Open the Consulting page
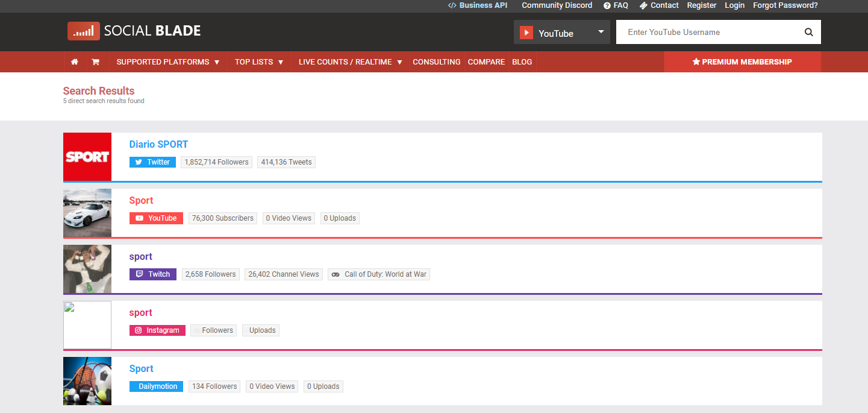The height and width of the screenshot is (413, 868). 437,62
